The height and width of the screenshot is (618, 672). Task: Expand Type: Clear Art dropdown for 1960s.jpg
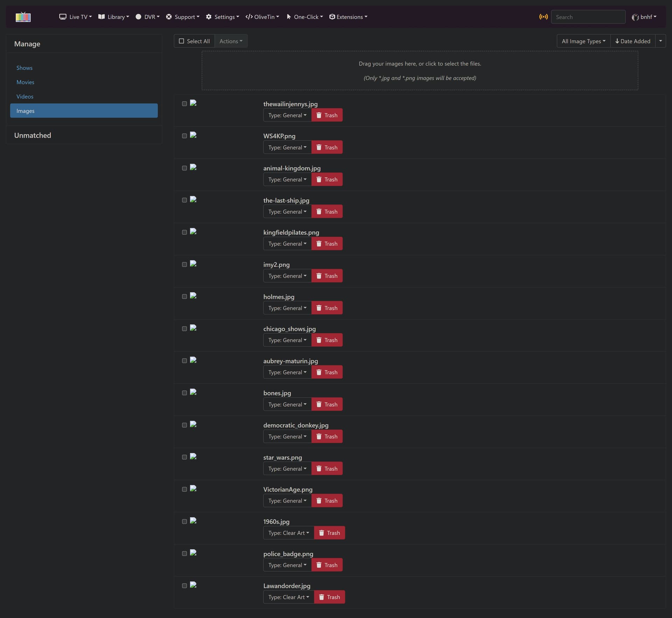click(288, 533)
